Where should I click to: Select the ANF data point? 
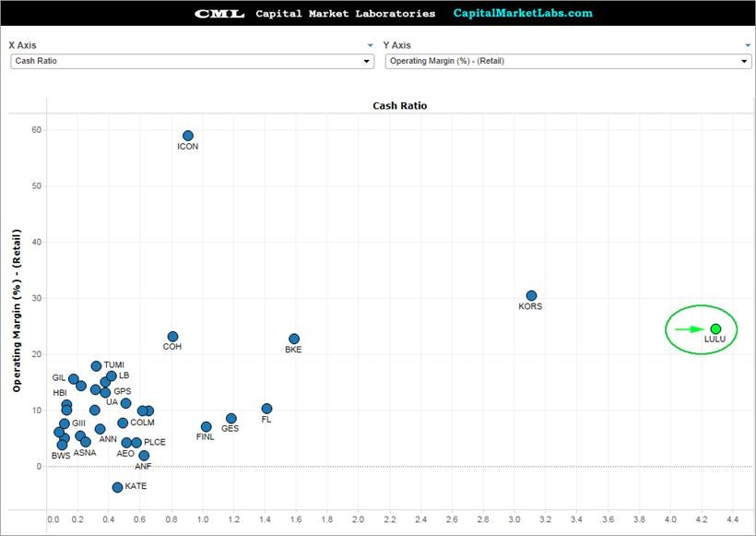pos(144,456)
